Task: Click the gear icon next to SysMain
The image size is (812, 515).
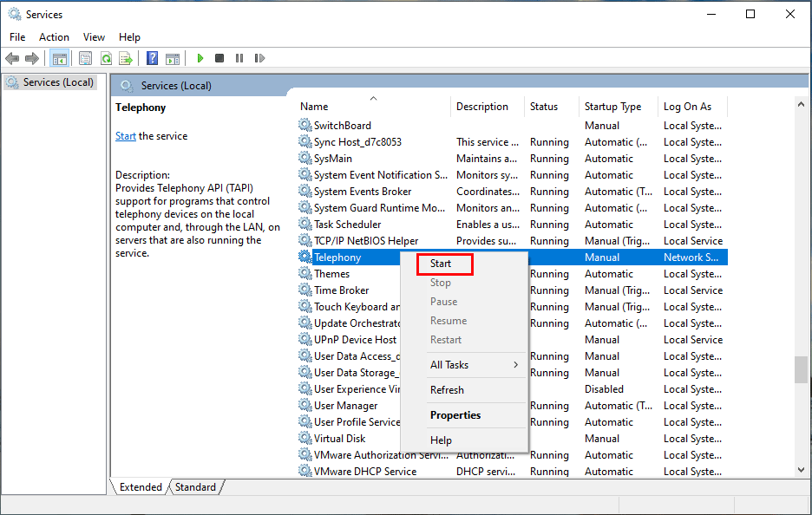Action: pyautogui.click(x=305, y=159)
